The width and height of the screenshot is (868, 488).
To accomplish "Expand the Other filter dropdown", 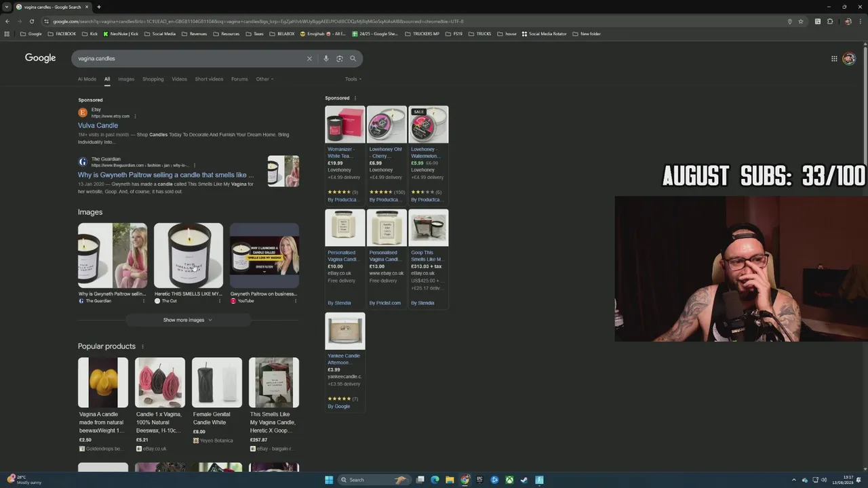I will tap(264, 79).
